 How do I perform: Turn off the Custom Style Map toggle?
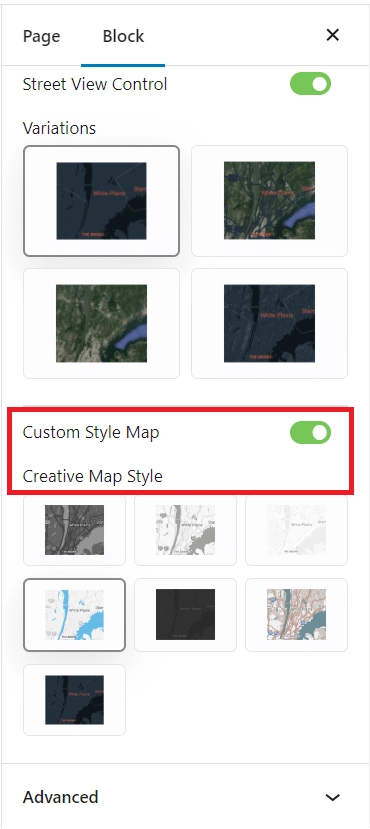310,432
